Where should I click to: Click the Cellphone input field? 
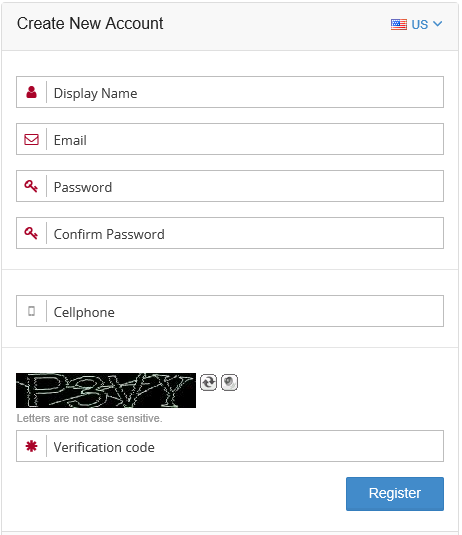click(245, 311)
